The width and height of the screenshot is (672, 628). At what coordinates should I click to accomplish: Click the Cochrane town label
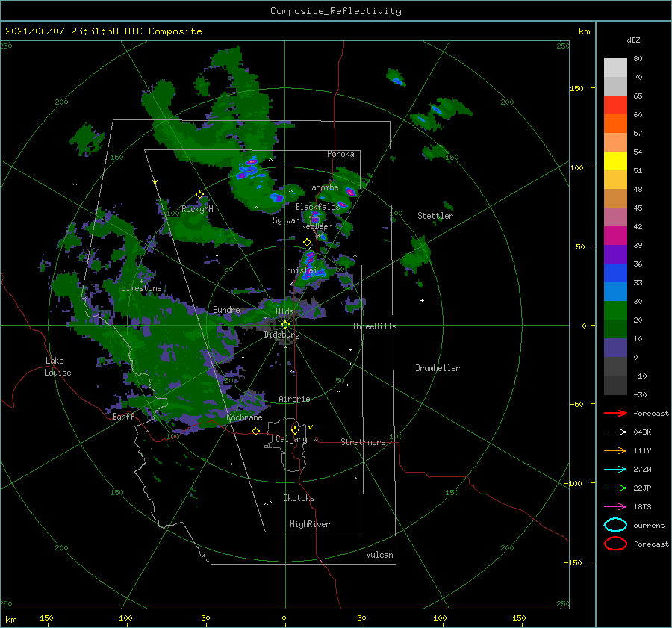click(x=244, y=417)
